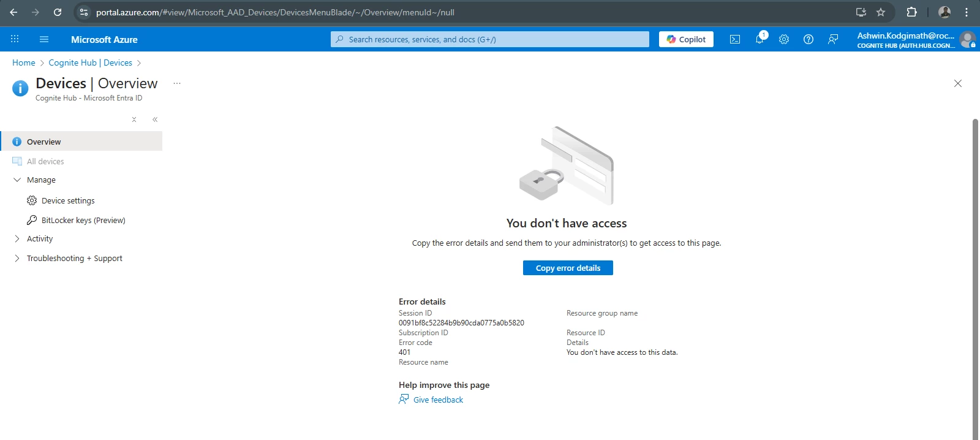
Task: Expand the Activity section
Action: click(x=17, y=238)
